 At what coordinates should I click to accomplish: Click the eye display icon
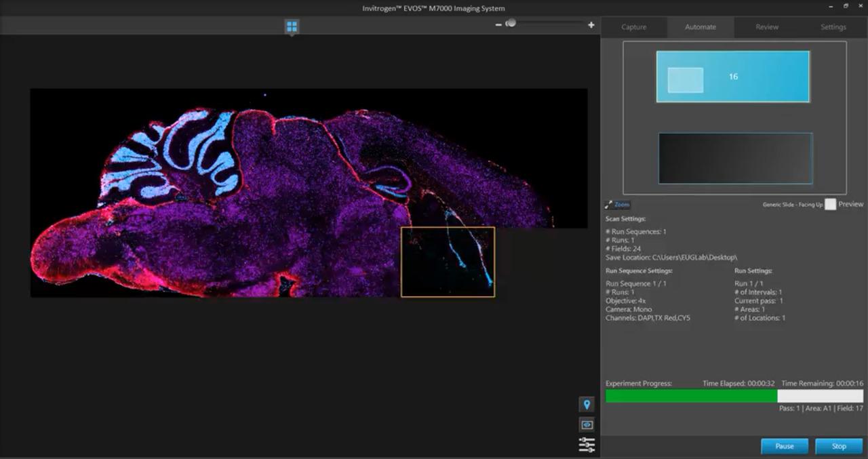pos(587,424)
